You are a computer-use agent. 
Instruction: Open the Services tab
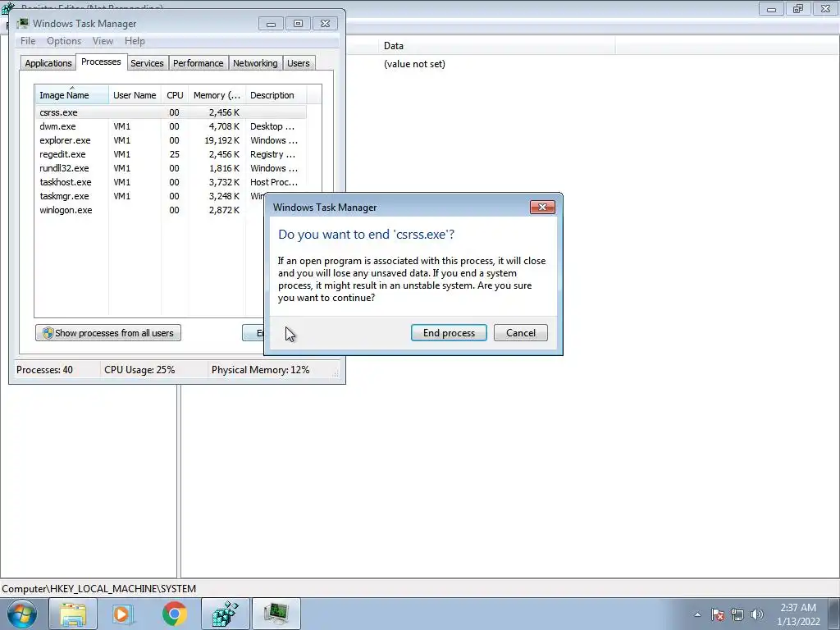pyautogui.click(x=147, y=63)
